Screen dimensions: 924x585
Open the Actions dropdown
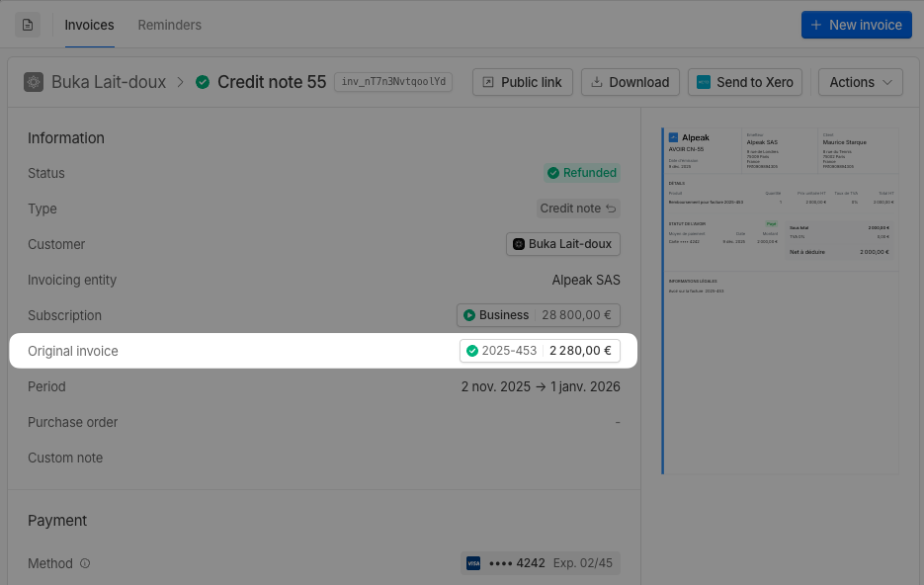click(860, 82)
